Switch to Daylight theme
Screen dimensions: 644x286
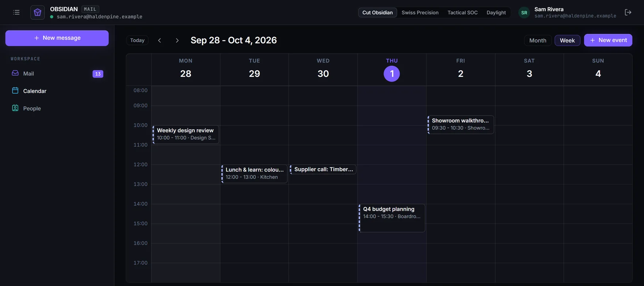(496, 12)
